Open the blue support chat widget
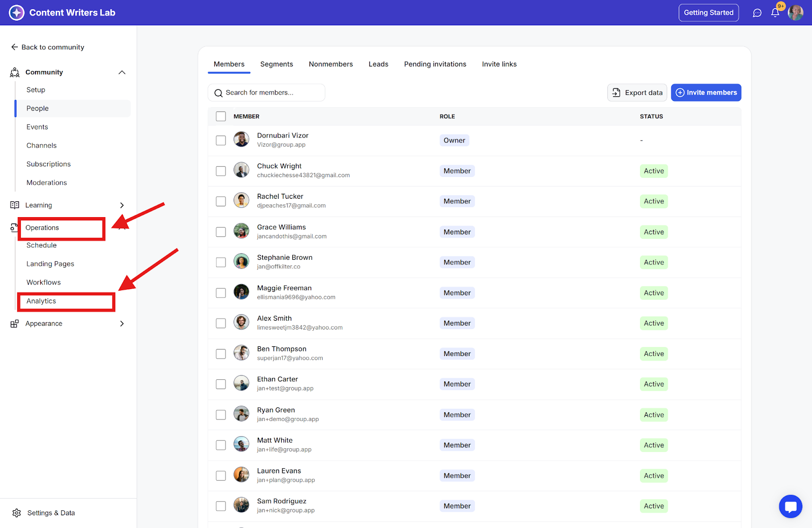This screenshot has width=812, height=528. [x=790, y=506]
